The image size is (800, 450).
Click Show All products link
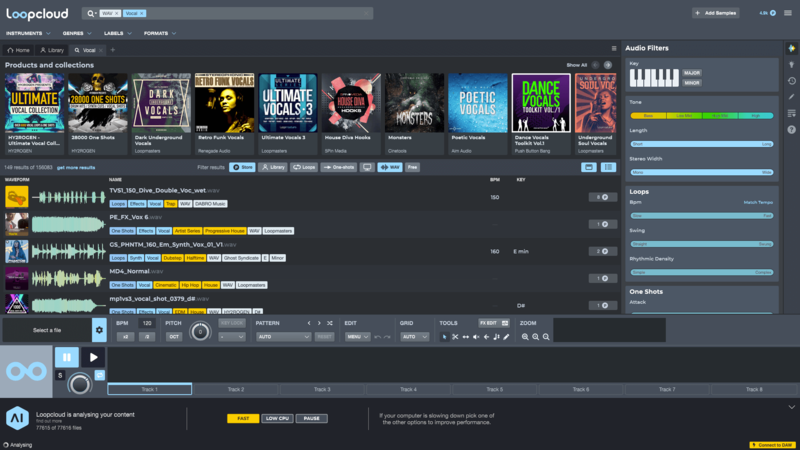point(577,65)
